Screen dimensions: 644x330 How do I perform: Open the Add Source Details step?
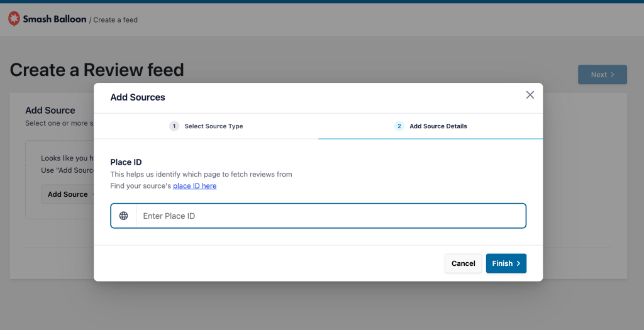430,126
